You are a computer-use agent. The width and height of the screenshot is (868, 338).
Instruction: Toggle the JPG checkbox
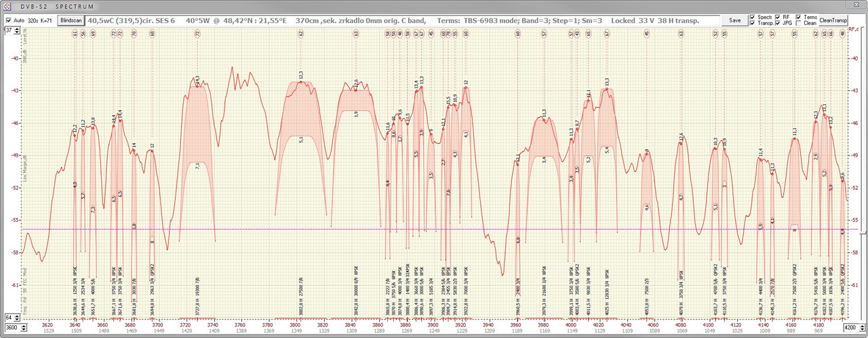777,23
